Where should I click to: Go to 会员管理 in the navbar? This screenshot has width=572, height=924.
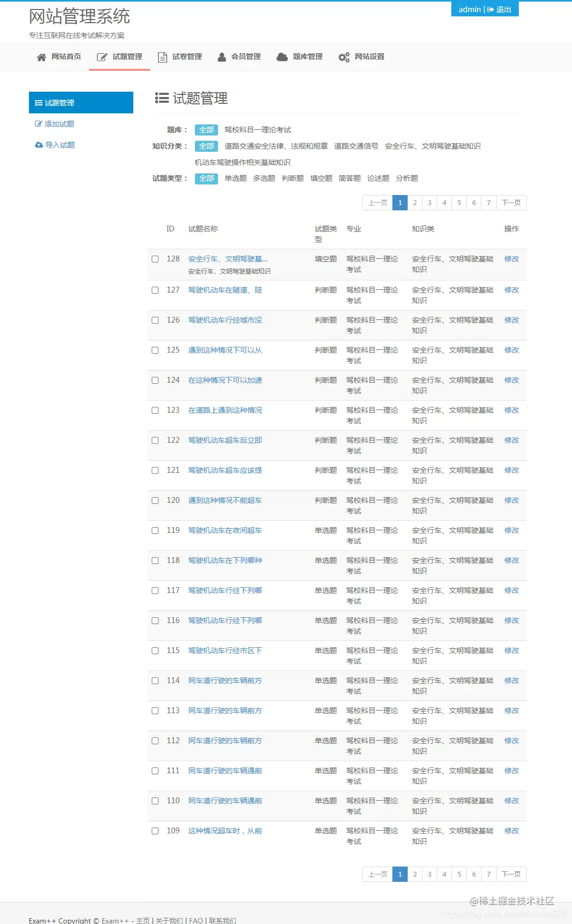coord(239,57)
